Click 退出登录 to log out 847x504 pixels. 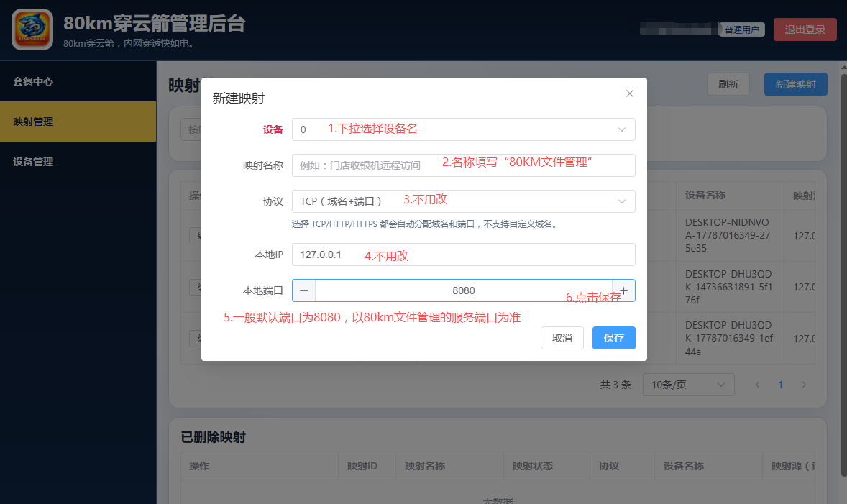[805, 29]
